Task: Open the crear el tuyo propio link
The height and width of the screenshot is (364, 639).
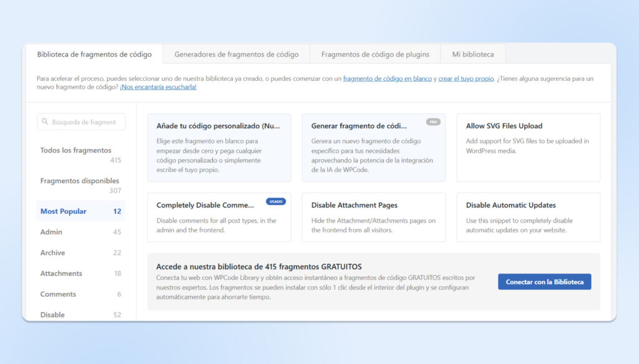Action: pos(466,79)
